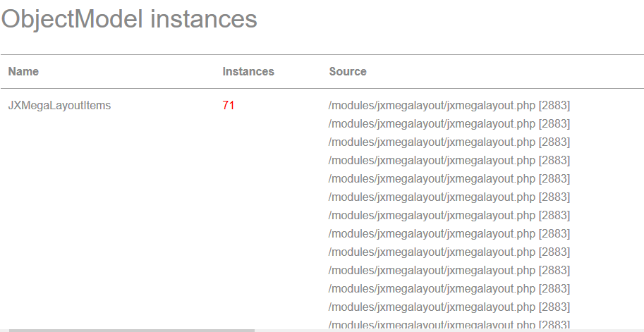Click the third jxmegalayout.php [2883] source line
The height and width of the screenshot is (332, 644).
pos(449,142)
